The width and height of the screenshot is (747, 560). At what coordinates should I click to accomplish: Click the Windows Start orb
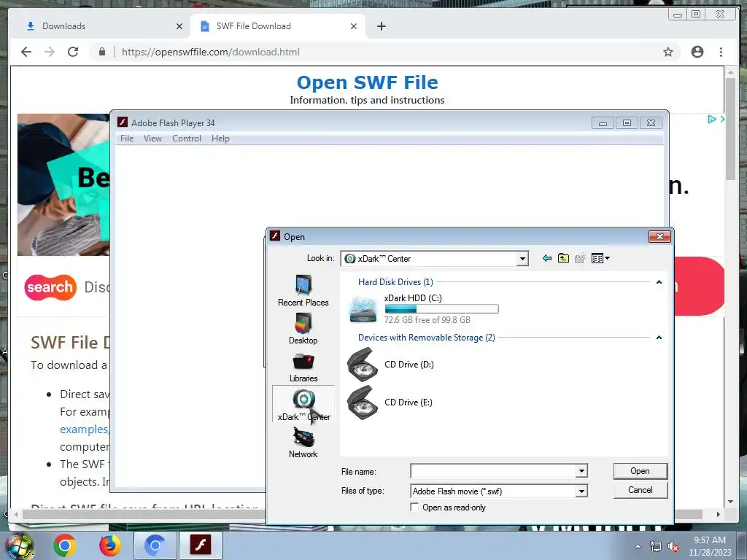pos(19,545)
